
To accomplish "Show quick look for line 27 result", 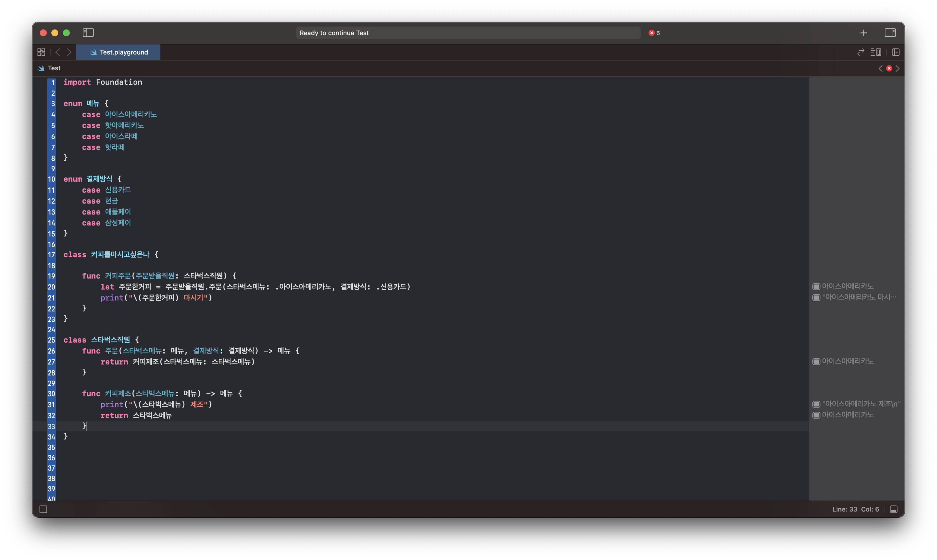I will 816,362.
